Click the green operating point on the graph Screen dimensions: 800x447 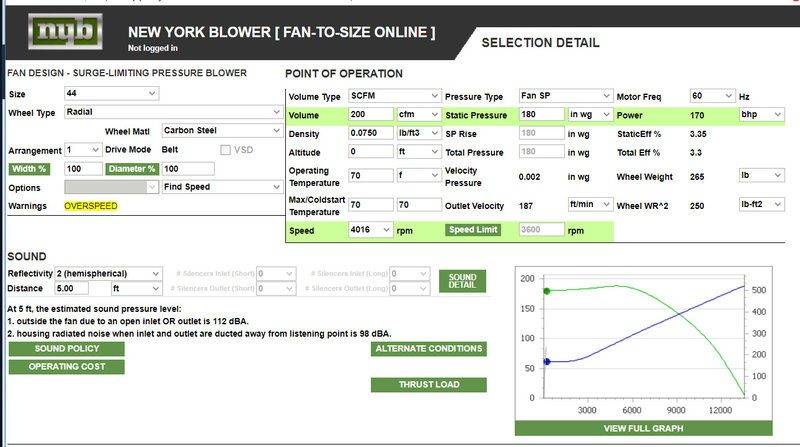(x=547, y=291)
